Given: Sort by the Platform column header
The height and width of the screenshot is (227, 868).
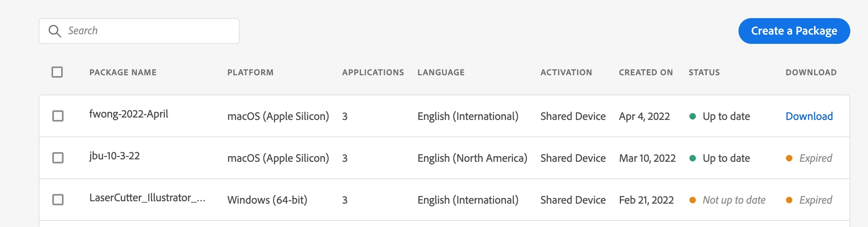Looking at the screenshot, I should (251, 72).
